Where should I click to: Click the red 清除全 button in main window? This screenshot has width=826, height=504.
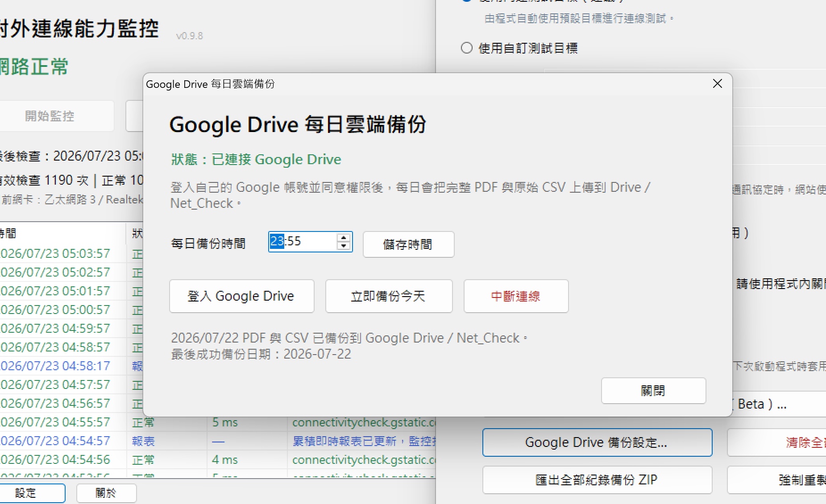click(777, 442)
